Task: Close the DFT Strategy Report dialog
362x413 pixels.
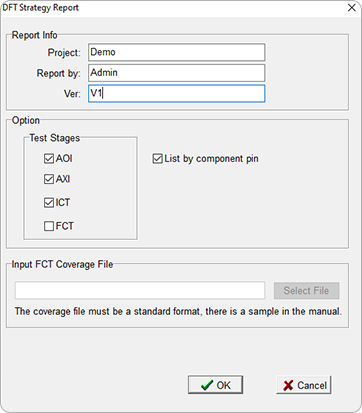Action: [351, 8]
